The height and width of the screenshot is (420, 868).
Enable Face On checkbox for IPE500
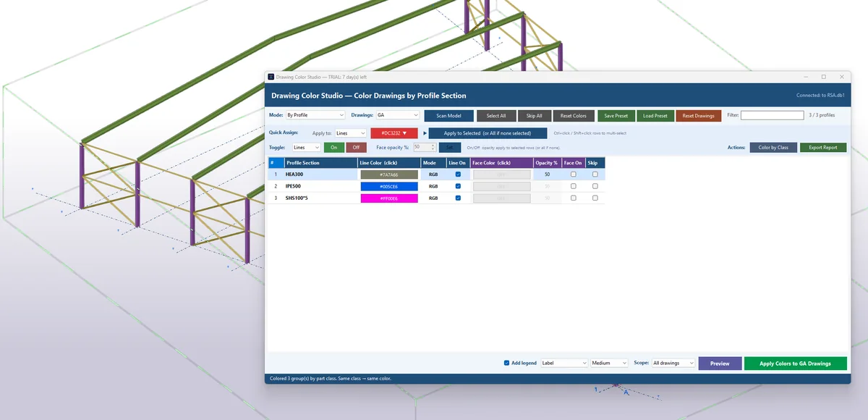coord(573,186)
